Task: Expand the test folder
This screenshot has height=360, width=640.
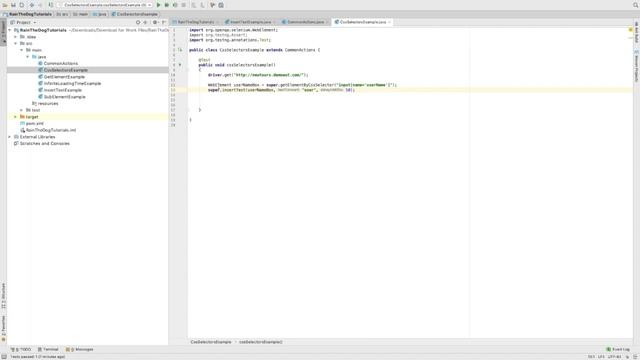Action: pos(22,110)
